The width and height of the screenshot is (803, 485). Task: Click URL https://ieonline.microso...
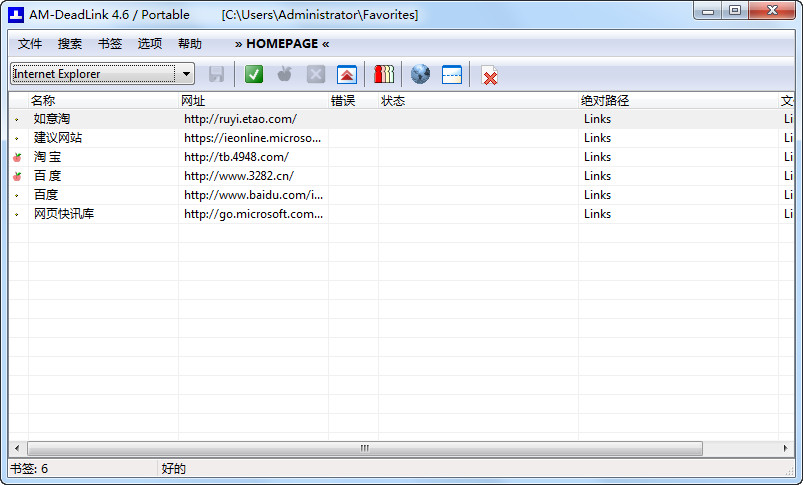252,138
